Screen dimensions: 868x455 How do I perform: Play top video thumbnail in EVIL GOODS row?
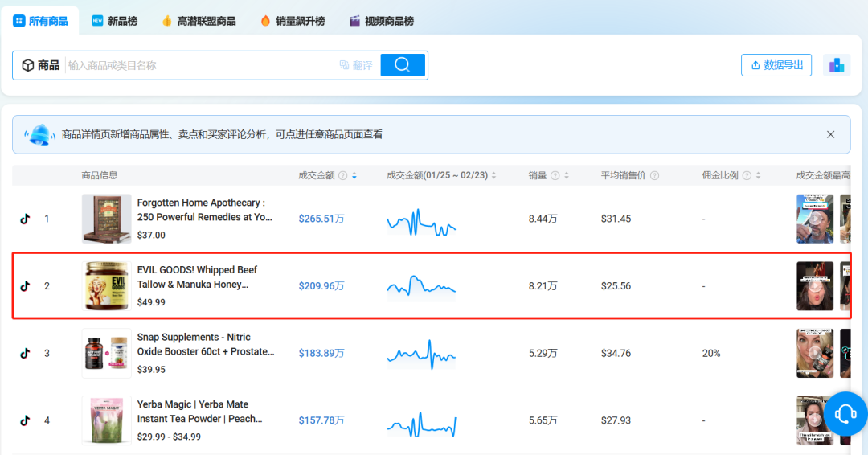815,285
